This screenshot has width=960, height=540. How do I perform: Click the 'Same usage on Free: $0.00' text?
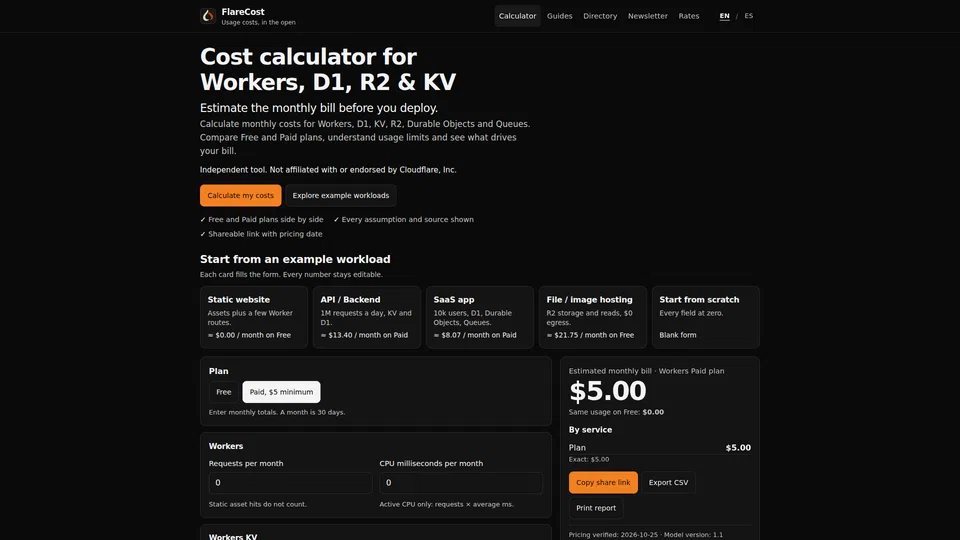point(616,412)
